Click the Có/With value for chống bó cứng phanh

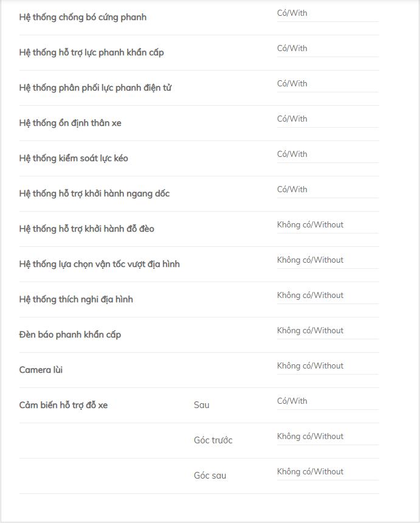[292, 13]
